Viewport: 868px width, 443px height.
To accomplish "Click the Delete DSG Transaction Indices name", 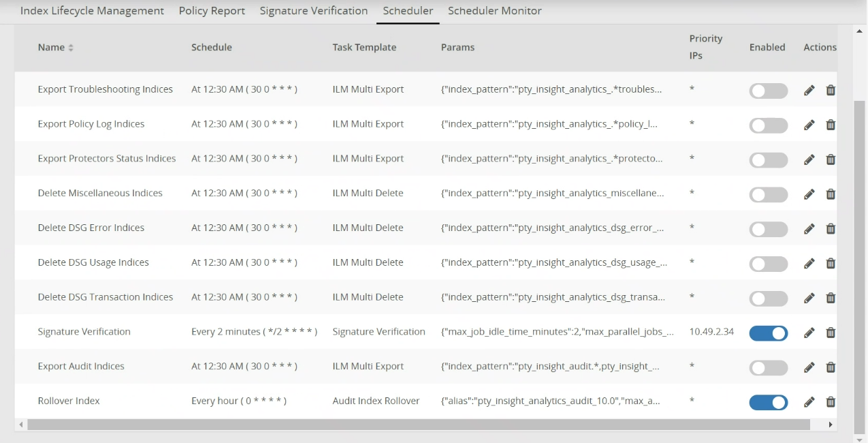I will pos(106,297).
